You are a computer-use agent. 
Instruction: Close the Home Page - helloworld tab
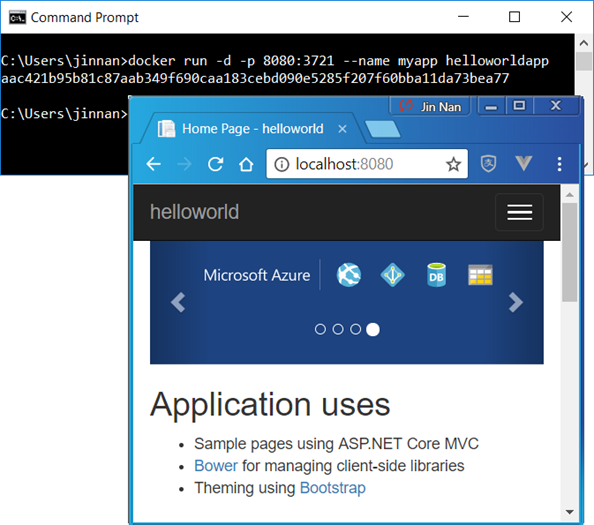pos(342,129)
